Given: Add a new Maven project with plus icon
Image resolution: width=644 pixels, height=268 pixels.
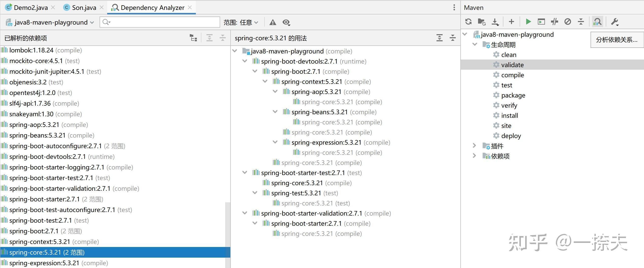Looking at the screenshot, I should pos(512,22).
